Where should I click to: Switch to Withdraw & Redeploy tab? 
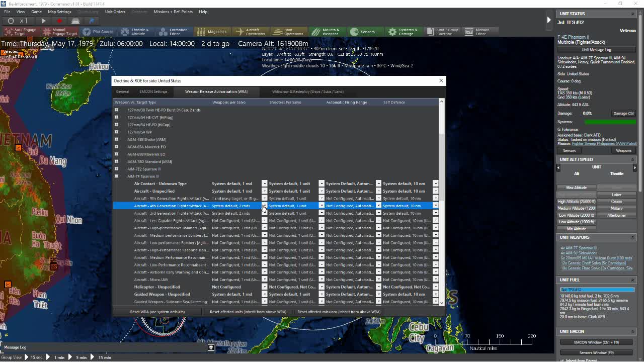(308, 92)
